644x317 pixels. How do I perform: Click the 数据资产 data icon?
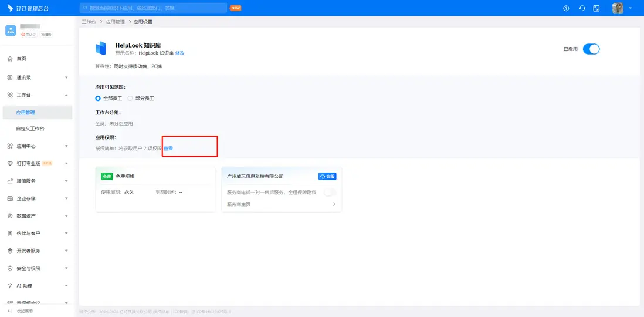coord(11,216)
